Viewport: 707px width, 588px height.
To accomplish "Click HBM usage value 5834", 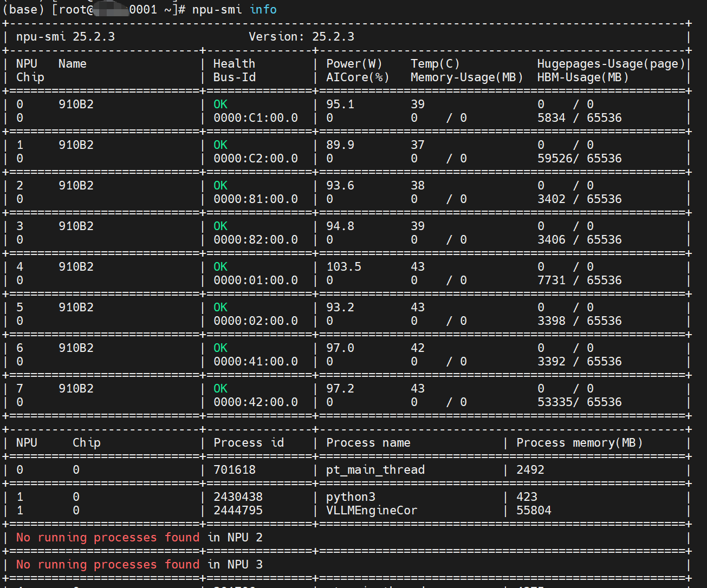I will (x=552, y=118).
